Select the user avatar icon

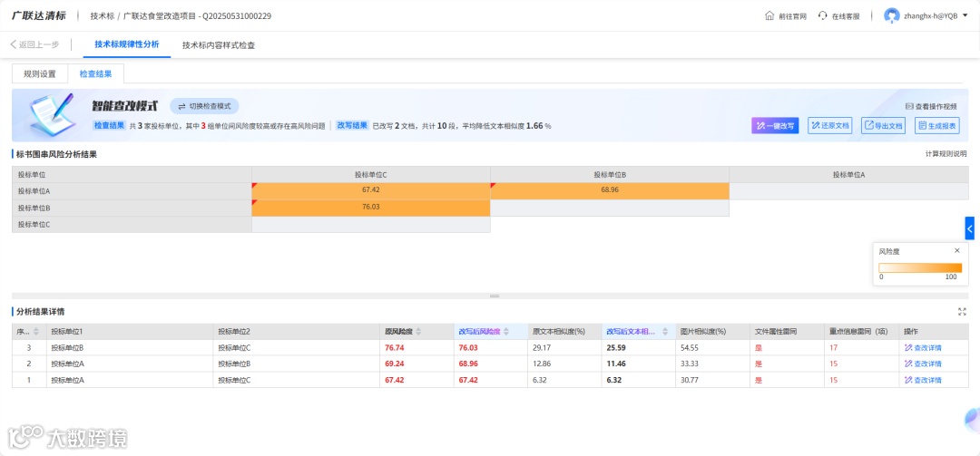(x=892, y=16)
